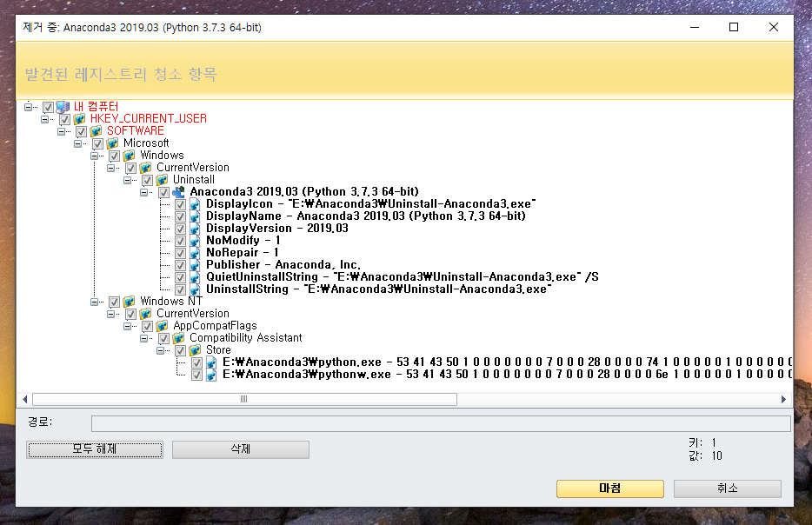Click the DisplayIcon value icon
The width and height of the screenshot is (812, 525).
[196, 204]
